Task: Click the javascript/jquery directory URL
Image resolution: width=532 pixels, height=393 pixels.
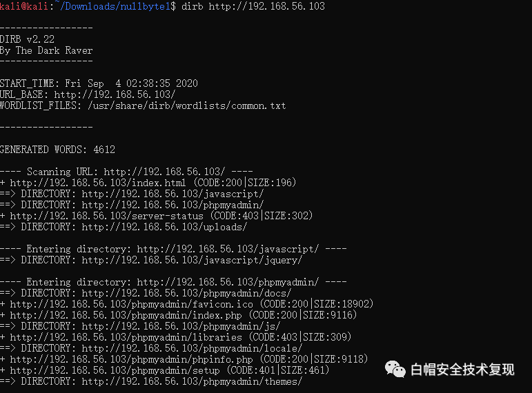Action: coord(192,260)
